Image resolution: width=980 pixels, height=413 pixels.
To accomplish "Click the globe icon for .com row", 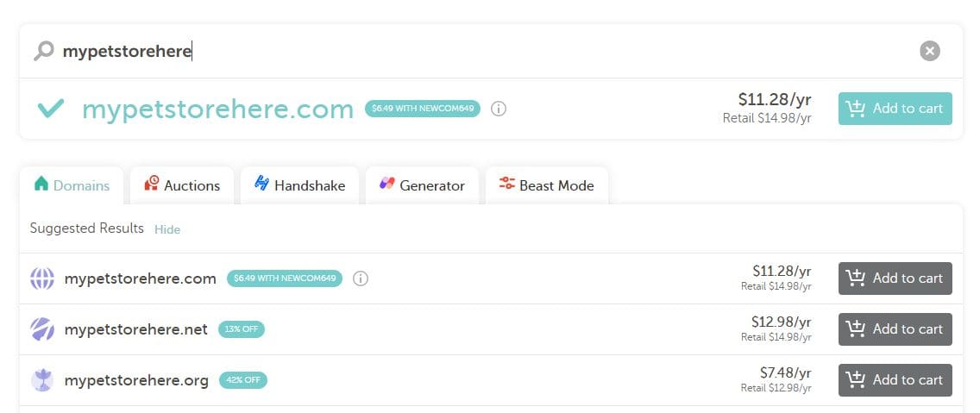I will 42,278.
